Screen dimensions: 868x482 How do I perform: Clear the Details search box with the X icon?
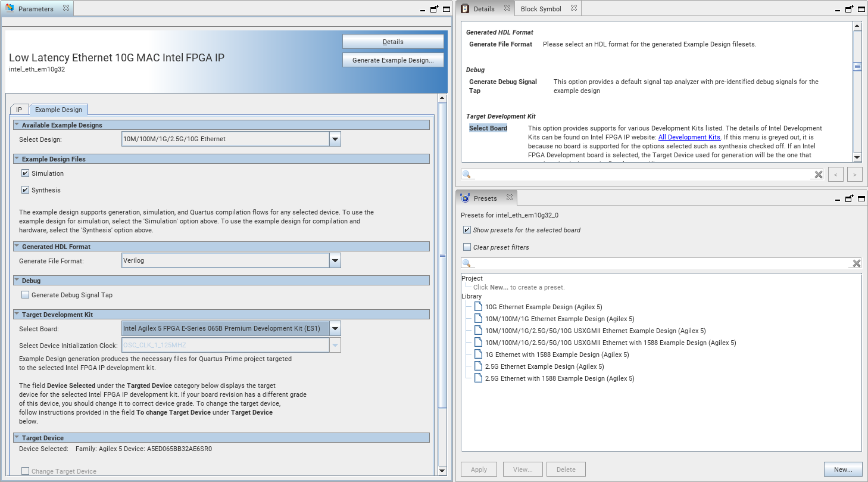819,175
